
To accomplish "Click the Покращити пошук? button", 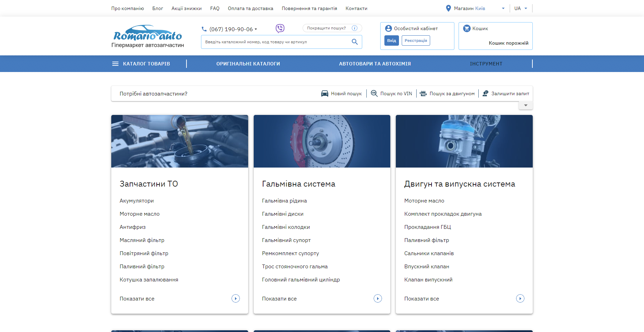I will point(332,28).
